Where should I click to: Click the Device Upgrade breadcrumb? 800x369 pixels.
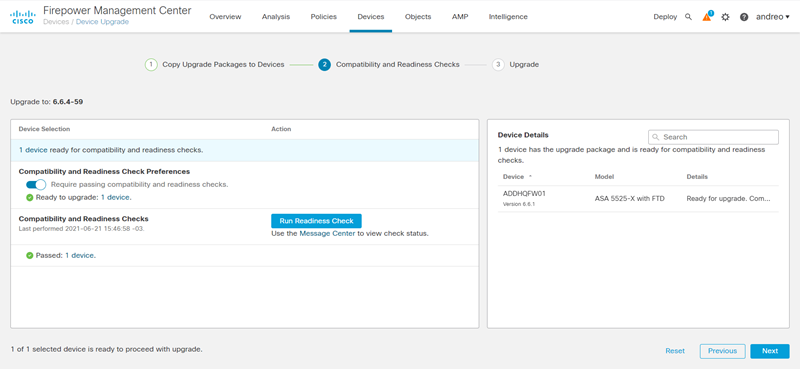[102, 22]
